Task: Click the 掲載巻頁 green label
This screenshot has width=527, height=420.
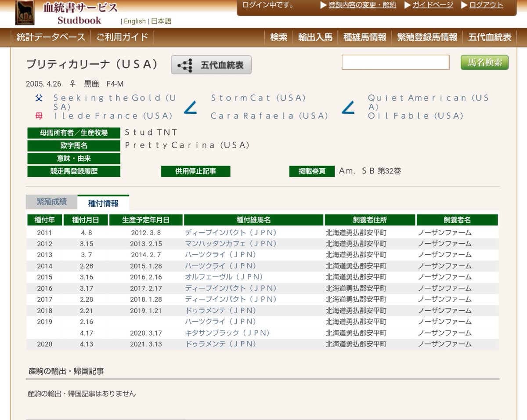Action: [x=312, y=171]
